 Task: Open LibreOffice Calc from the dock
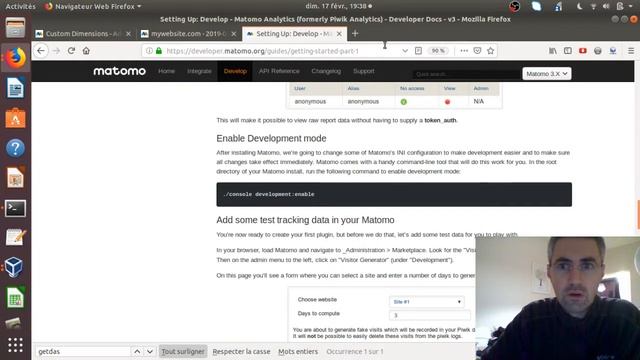pos(16,298)
